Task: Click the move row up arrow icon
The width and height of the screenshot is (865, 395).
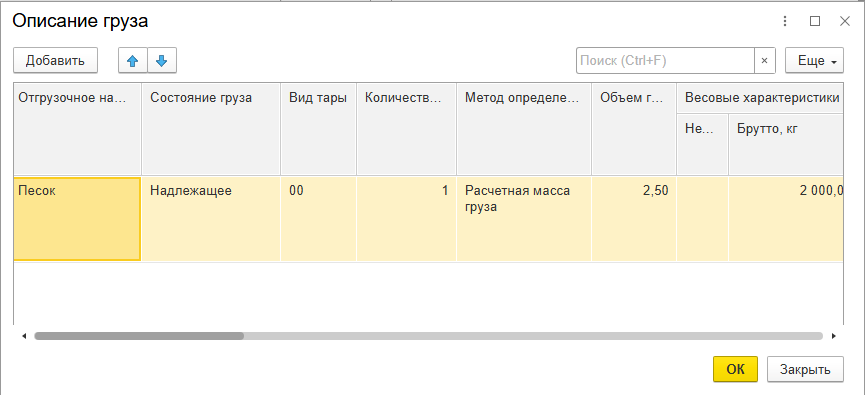Action: pos(133,61)
